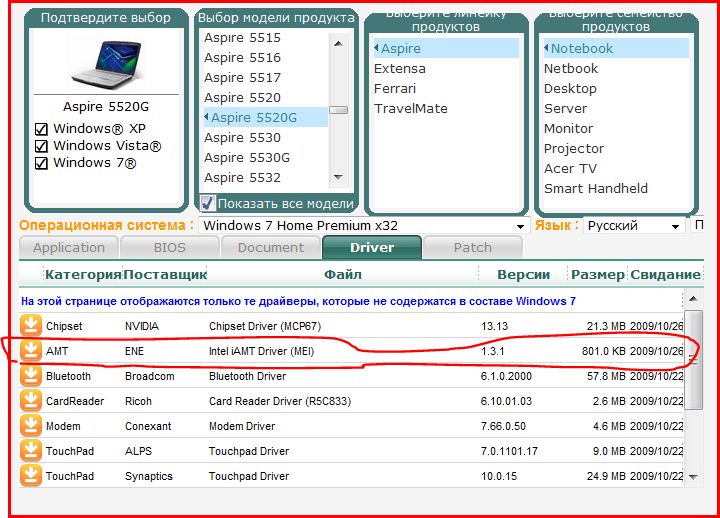
Task: Sort by the 'Свидание' column header
Action: point(665,275)
